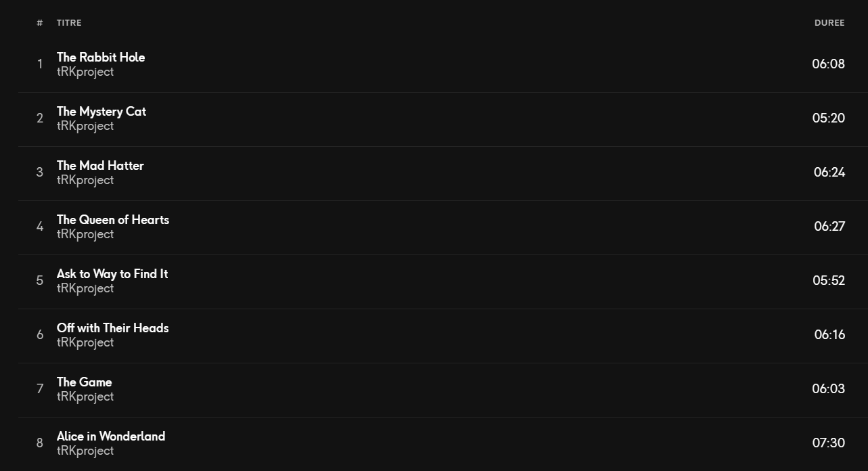Open tRKproject artist under The Mystery Cat
The width and height of the screenshot is (868, 471).
click(x=85, y=127)
